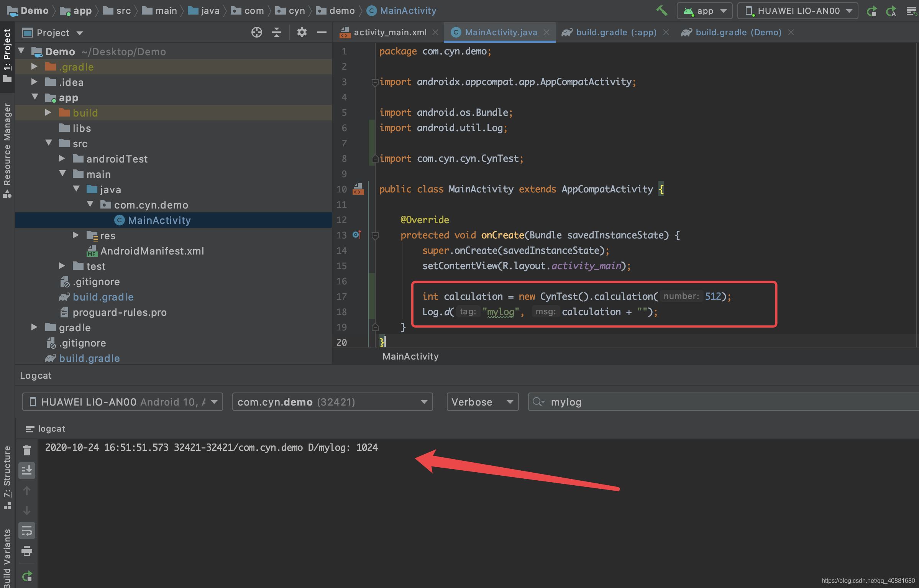Click the override gutter icon on line 13

[x=357, y=235]
